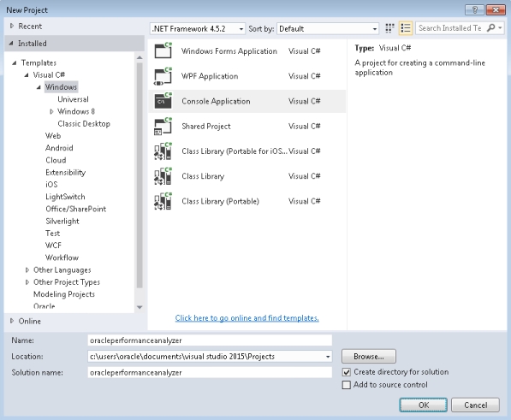Expand the Windows 8 tree node
This screenshot has height=420, width=511.
(x=51, y=112)
